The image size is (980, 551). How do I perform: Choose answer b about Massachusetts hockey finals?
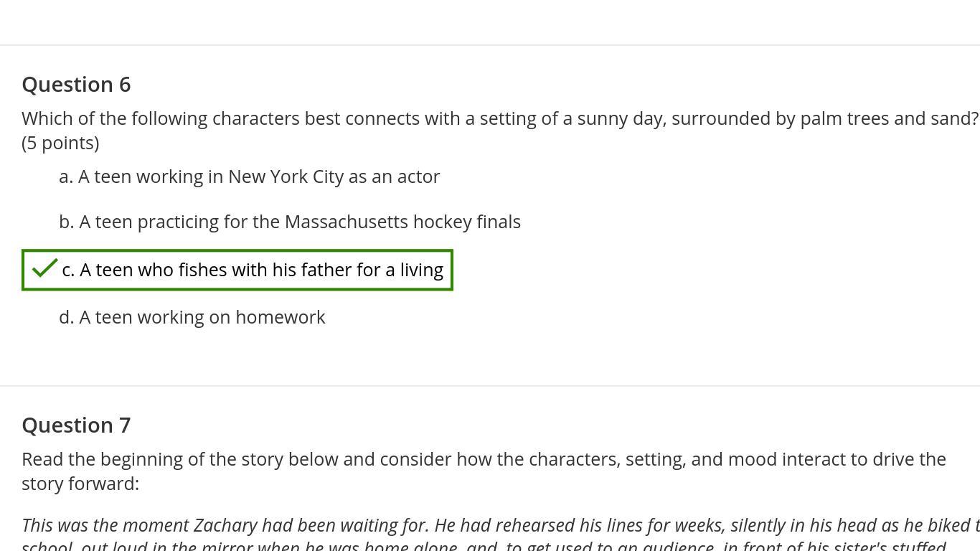[299, 222]
